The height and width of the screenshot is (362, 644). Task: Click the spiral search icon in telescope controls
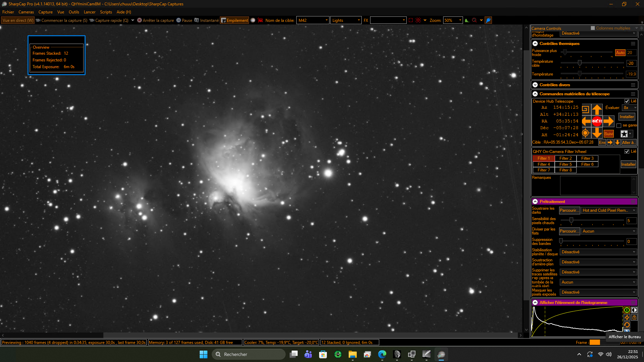point(585,109)
